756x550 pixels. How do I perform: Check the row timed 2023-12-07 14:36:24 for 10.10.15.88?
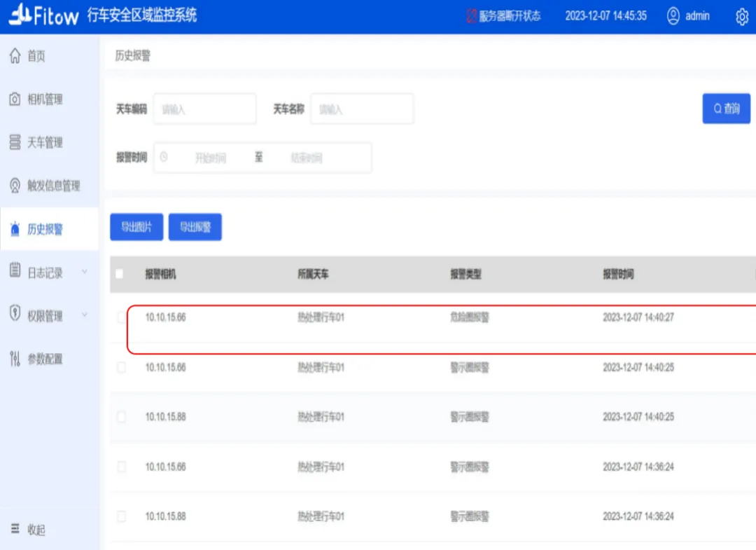pyautogui.click(x=122, y=516)
